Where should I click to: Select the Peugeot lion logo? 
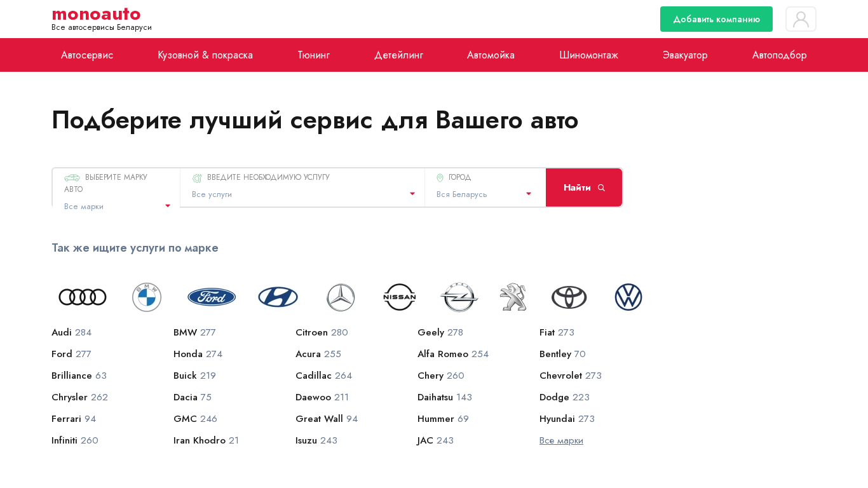513,297
